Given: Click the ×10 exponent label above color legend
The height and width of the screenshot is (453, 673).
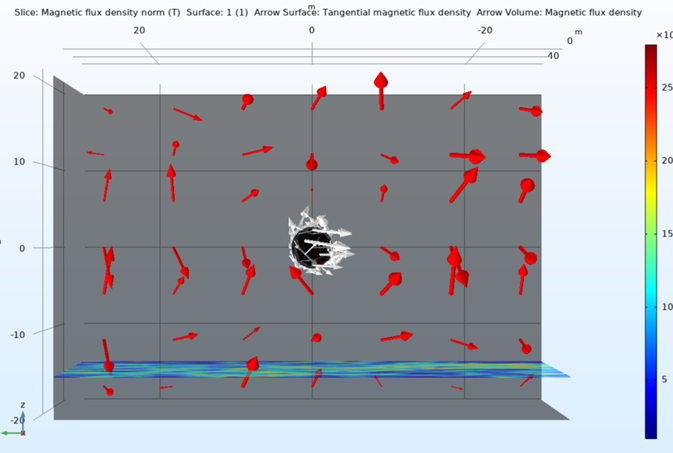Looking at the screenshot, I should click(664, 35).
